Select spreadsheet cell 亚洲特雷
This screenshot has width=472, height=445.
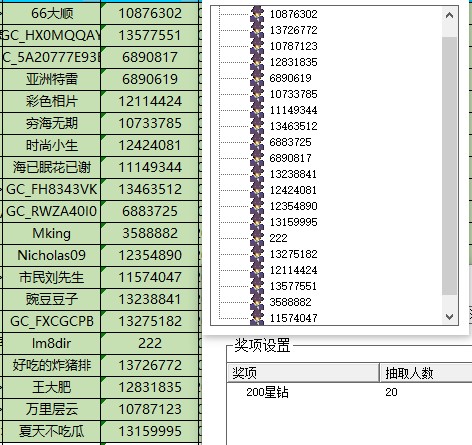tap(51, 79)
